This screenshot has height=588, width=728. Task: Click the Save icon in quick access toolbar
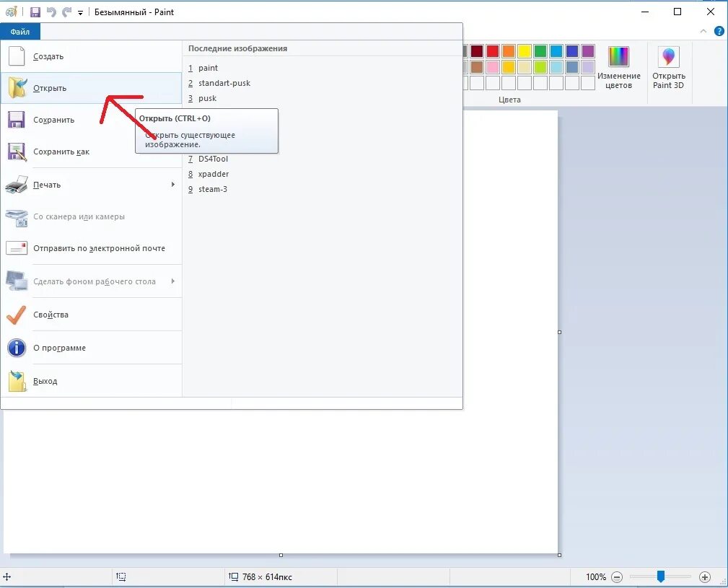pos(35,12)
